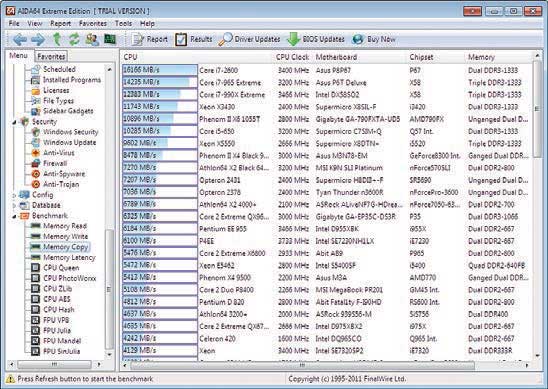
Task: Click the Memory Read benchmark icon
Action: coord(35,226)
